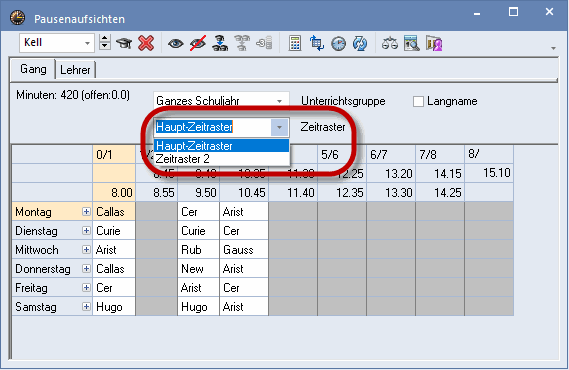Toggle the Langname checkbox
The height and width of the screenshot is (370, 569).
(x=418, y=101)
